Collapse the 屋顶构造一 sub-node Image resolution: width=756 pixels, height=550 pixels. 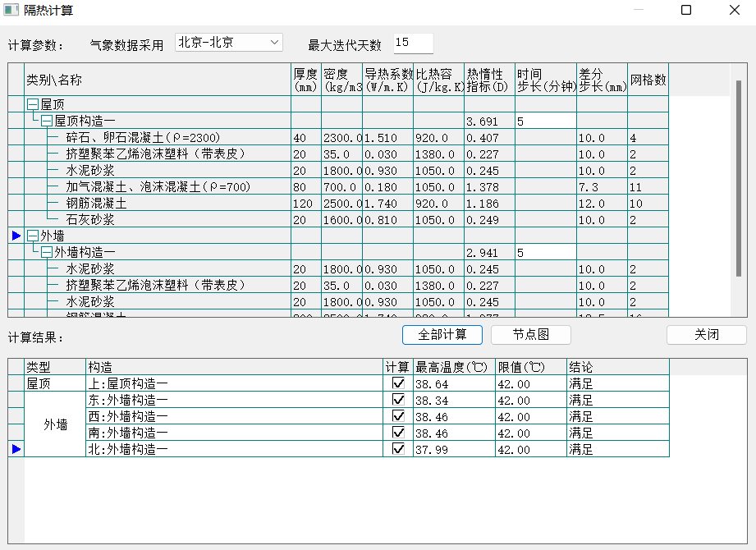tap(46, 121)
